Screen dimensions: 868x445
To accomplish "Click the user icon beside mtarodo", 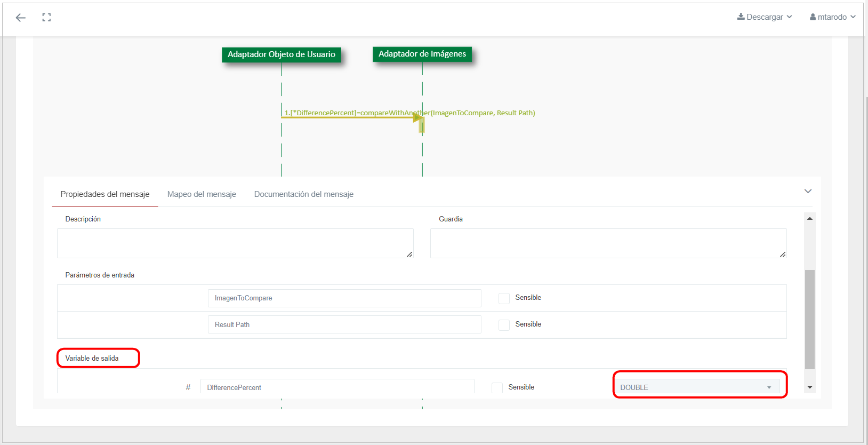I will click(813, 17).
